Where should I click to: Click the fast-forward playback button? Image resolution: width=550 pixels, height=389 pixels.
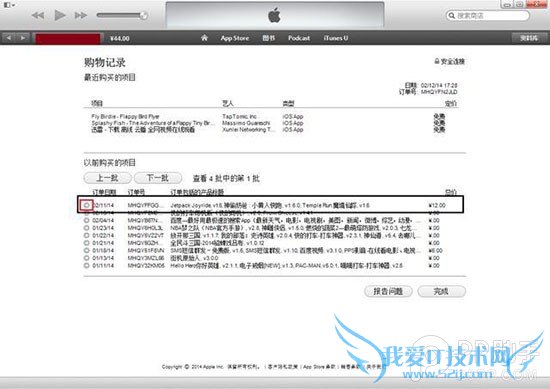pyautogui.click(x=81, y=15)
